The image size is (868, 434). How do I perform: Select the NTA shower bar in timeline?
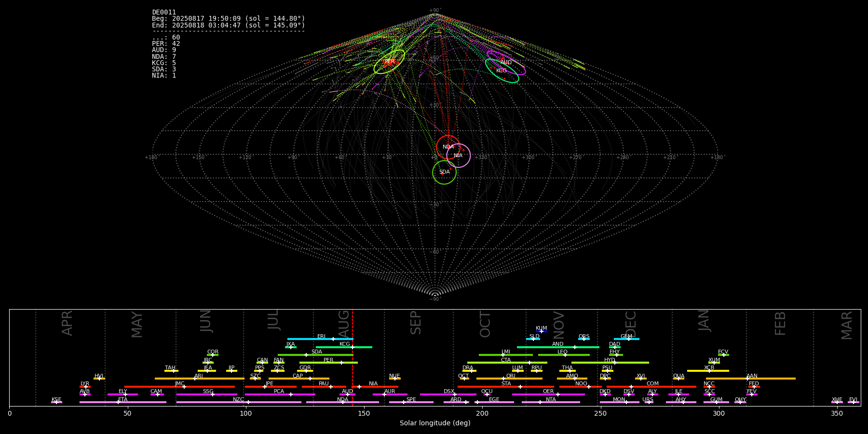tap(551, 402)
